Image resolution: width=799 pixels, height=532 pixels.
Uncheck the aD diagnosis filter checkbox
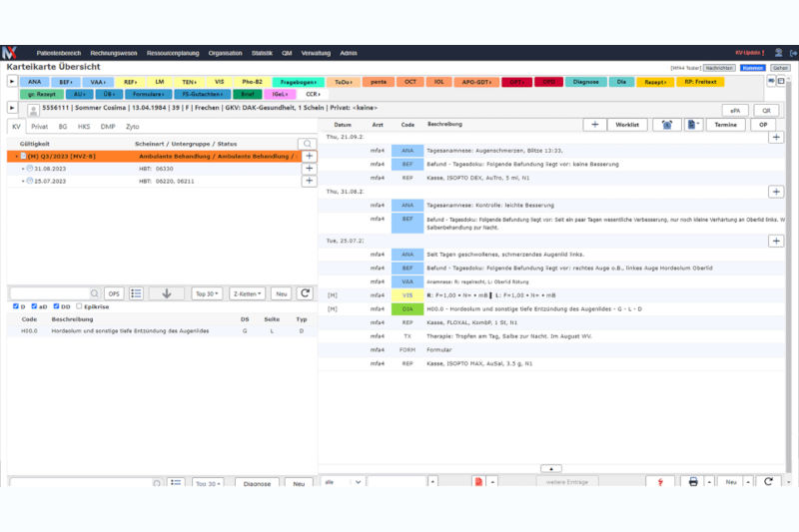[x=34, y=306]
